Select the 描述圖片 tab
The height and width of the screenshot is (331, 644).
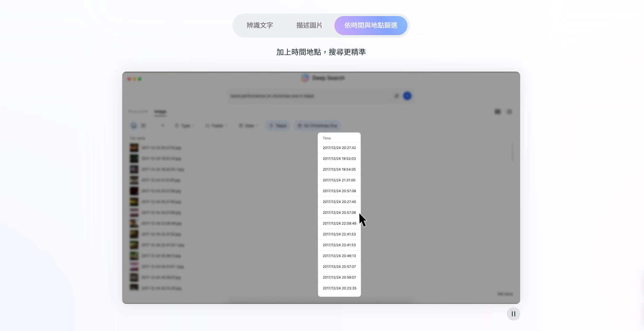point(309,25)
